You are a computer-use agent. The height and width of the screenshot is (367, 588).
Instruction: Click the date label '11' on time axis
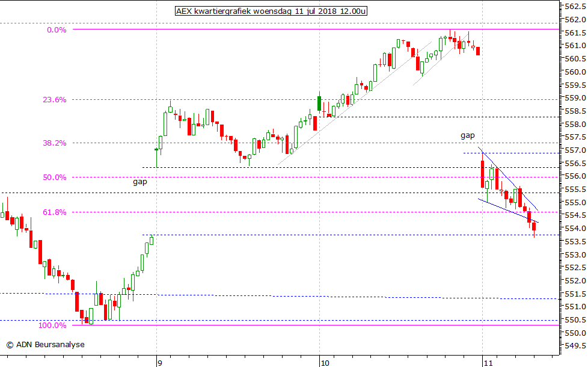click(488, 363)
